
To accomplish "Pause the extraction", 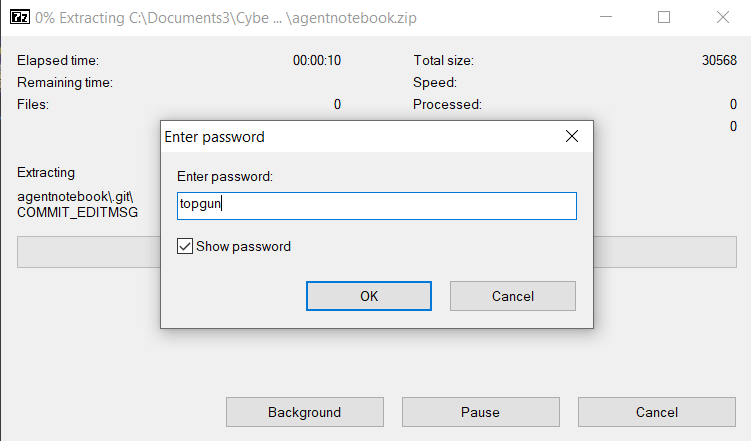I will pyautogui.click(x=480, y=412).
